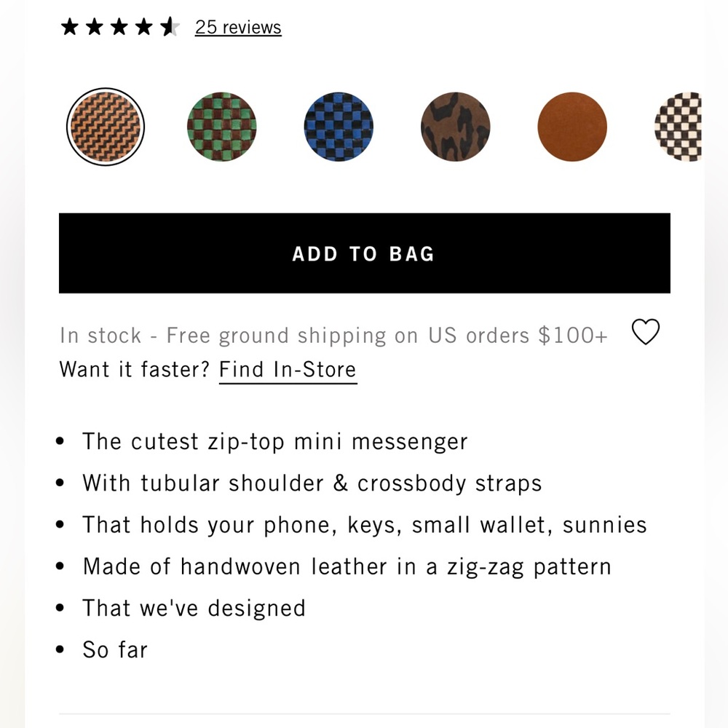Viewport: 728px width, 728px height.
Task: Choose the green and brown checkered swatch
Action: (222, 127)
